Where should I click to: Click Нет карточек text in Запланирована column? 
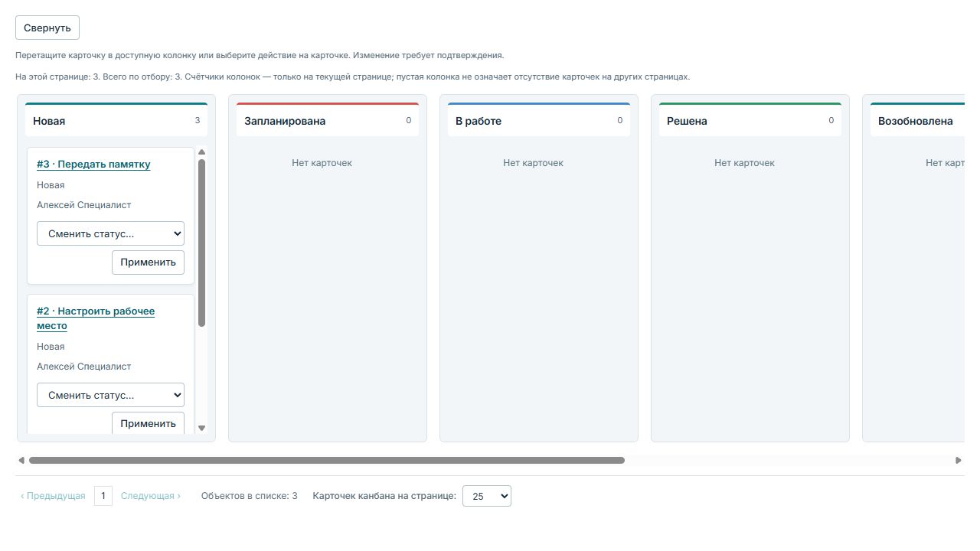pyautogui.click(x=322, y=163)
